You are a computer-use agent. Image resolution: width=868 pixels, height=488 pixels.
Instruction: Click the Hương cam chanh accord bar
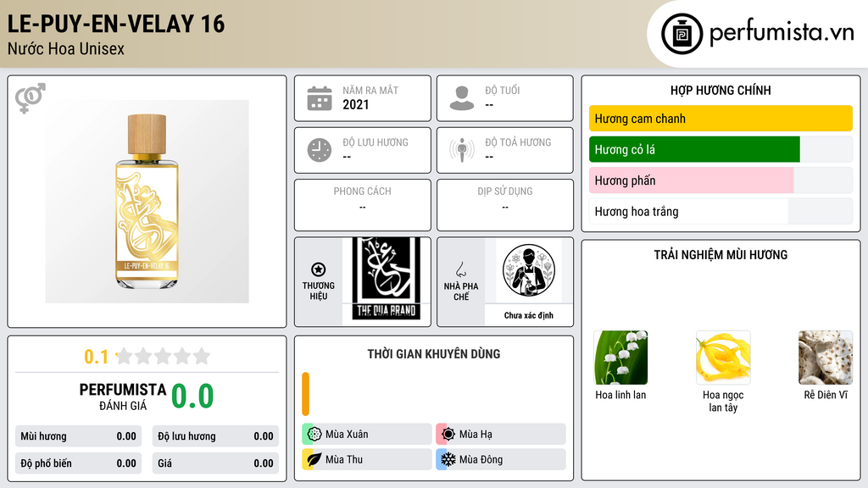[721, 119]
